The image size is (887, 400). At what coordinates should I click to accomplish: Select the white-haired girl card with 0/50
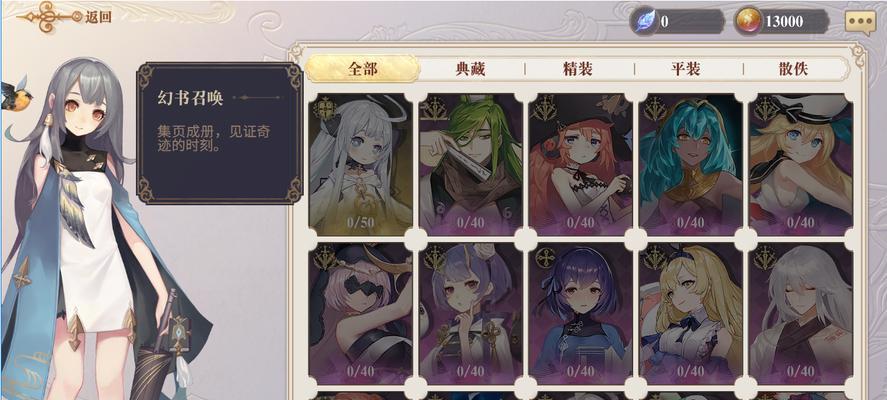(361, 165)
